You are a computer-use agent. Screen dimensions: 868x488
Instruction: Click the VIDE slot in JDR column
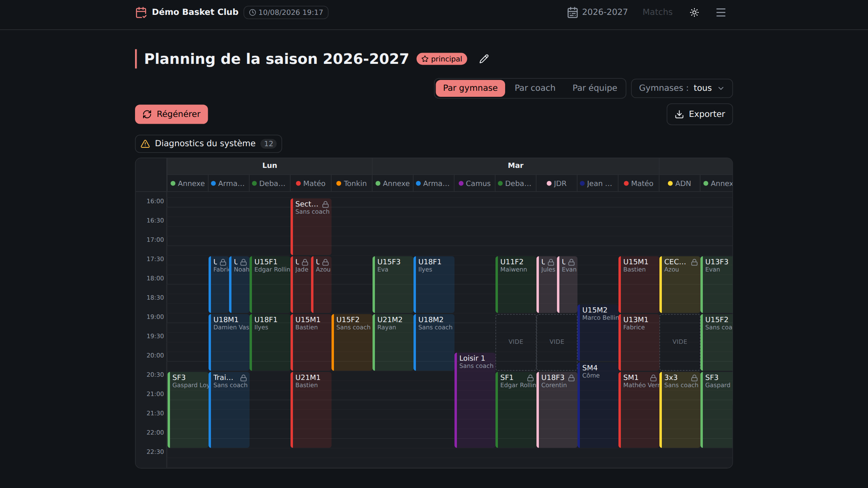pyautogui.click(x=557, y=342)
